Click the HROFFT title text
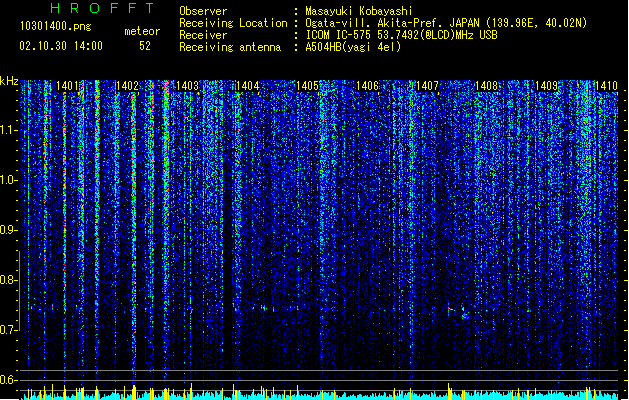This screenshot has height=400, width=629. coord(103,8)
